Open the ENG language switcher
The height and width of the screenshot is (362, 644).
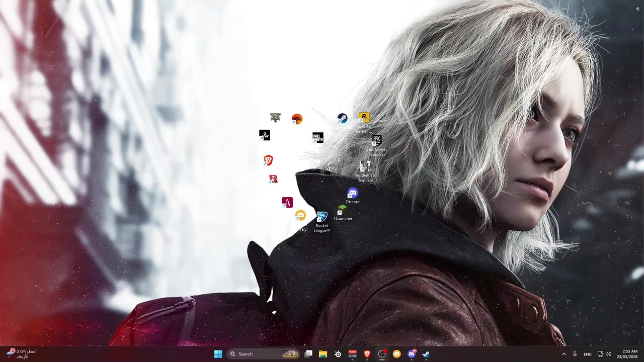[x=588, y=354]
